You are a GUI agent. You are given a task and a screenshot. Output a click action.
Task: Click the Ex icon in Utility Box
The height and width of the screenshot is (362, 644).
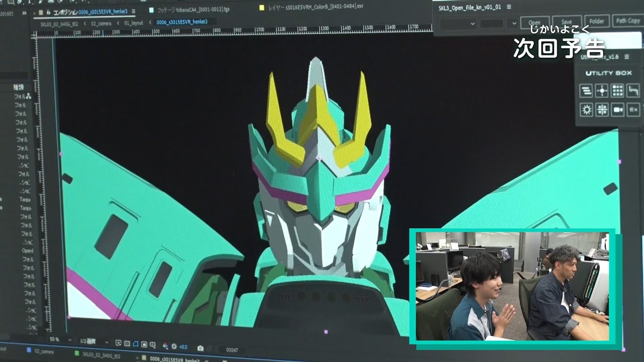coord(633,110)
